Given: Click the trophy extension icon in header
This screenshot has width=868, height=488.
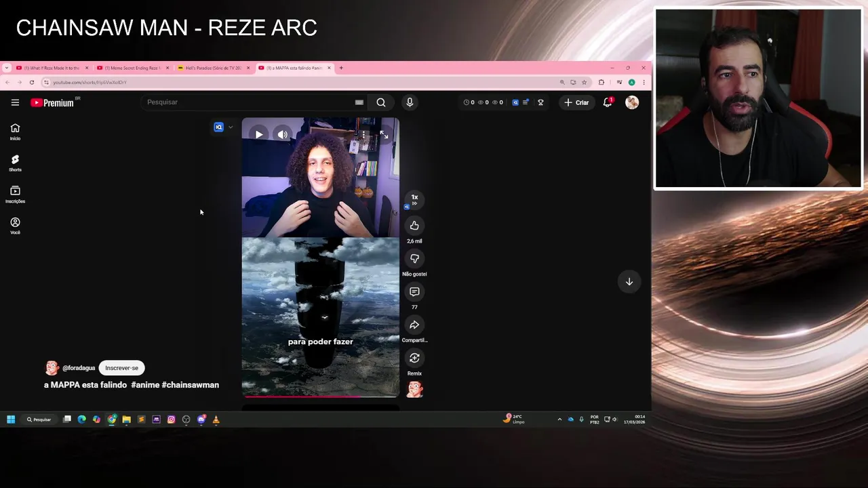Looking at the screenshot, I should [540, 102].
